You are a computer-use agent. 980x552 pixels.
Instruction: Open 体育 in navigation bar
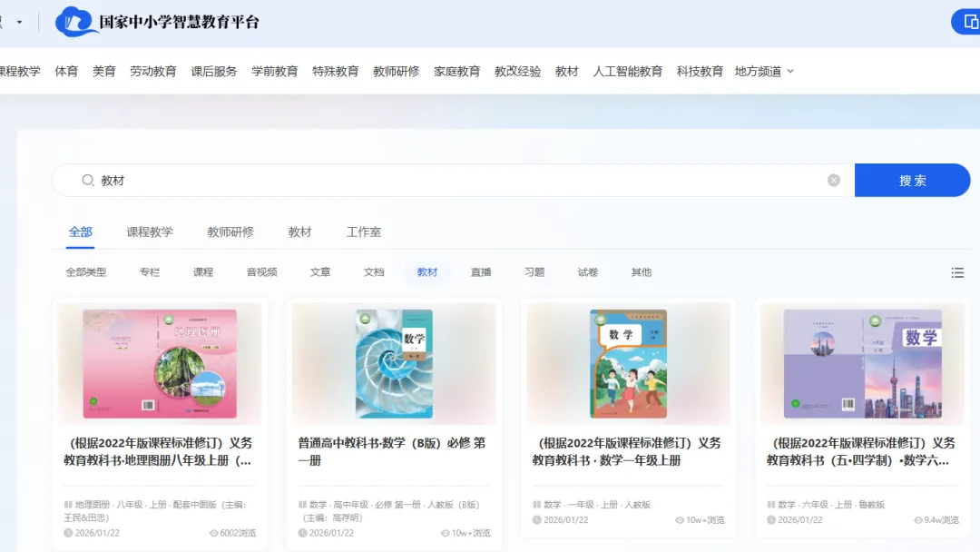coord(66,71)
